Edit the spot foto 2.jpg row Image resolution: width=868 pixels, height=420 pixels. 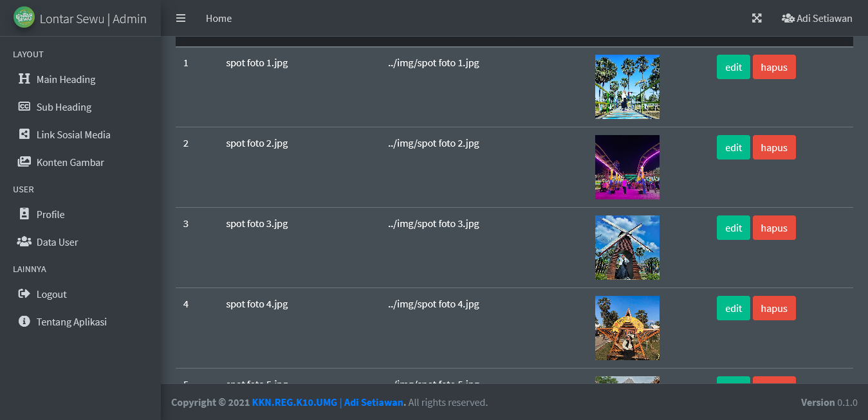click(734, 147)
